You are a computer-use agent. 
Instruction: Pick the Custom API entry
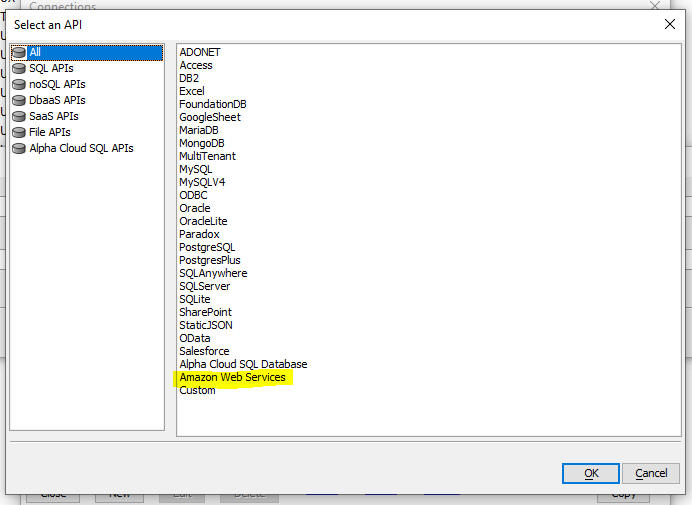[197, 391]
